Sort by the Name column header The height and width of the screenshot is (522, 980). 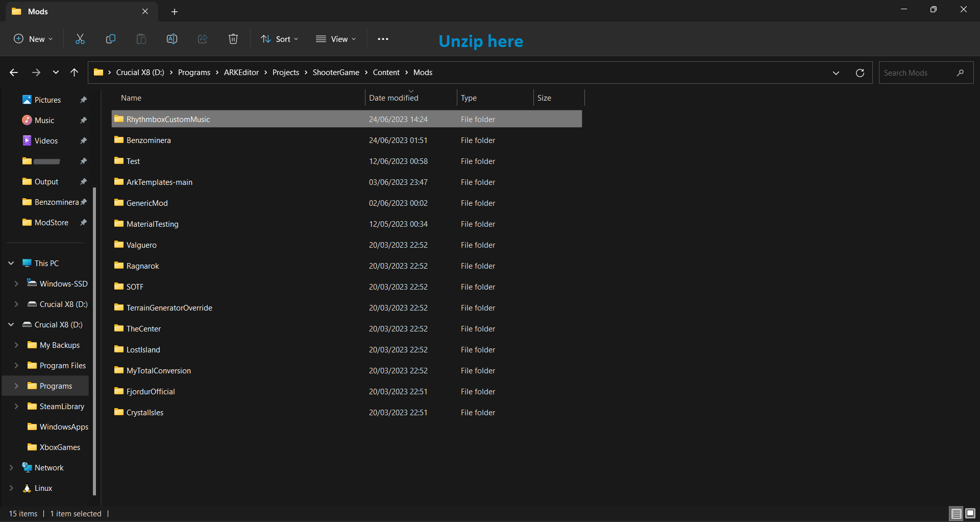[238, 98]
